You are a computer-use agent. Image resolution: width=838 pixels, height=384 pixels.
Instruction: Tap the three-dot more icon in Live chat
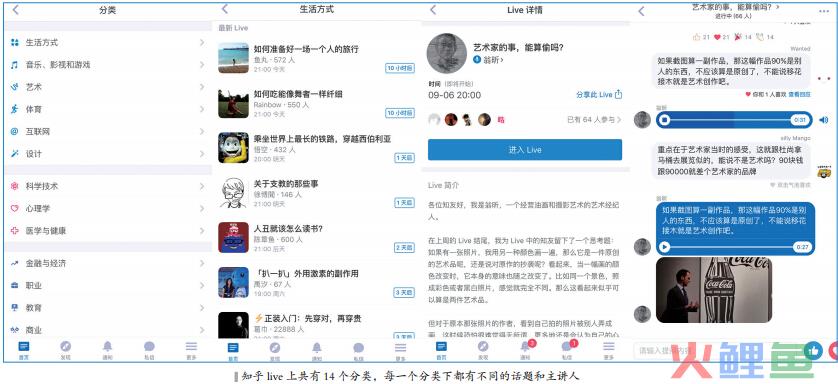click(x=823, y=11)
